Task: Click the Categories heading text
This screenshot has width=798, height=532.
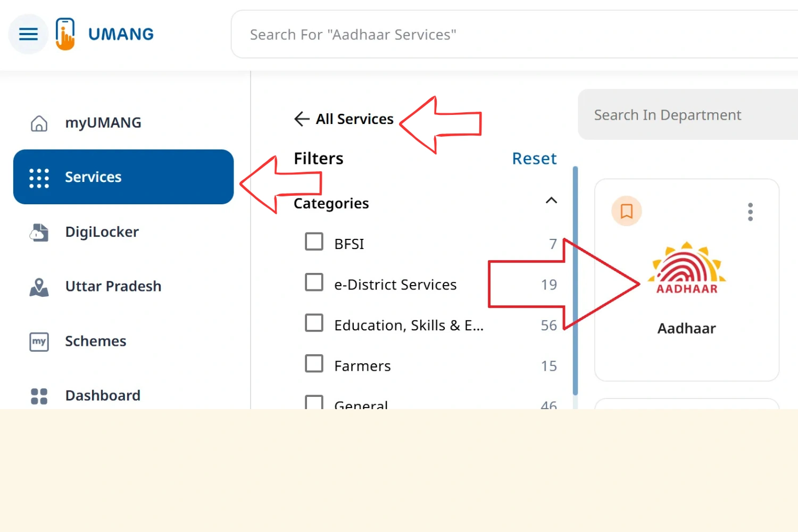Action: tap(331, 203)
